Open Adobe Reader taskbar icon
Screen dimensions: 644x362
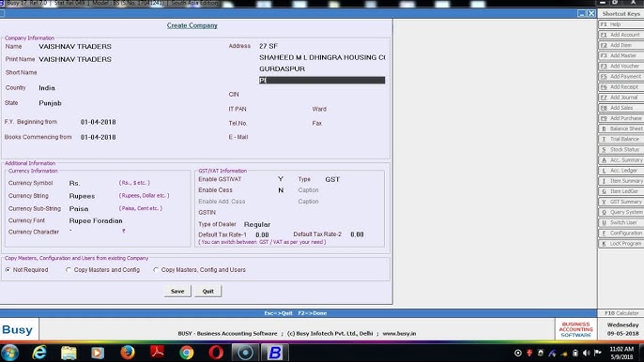pyautogui.click(x=157, y=353)
